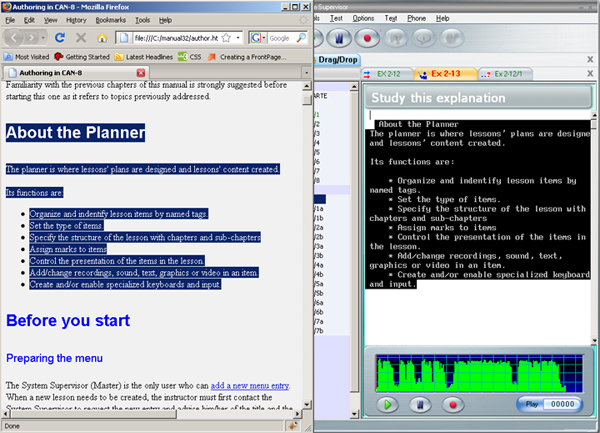Click the Firefox reload page icon

point(60,38)
